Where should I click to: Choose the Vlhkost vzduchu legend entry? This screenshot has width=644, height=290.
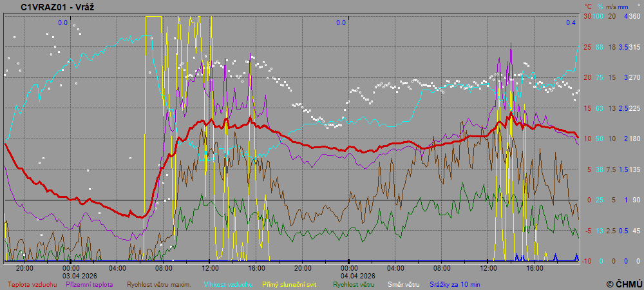pos(228,284)
